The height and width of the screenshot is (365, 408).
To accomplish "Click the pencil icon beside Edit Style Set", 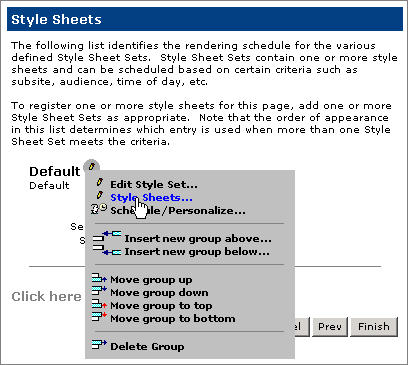I will [x=99, y=182].
